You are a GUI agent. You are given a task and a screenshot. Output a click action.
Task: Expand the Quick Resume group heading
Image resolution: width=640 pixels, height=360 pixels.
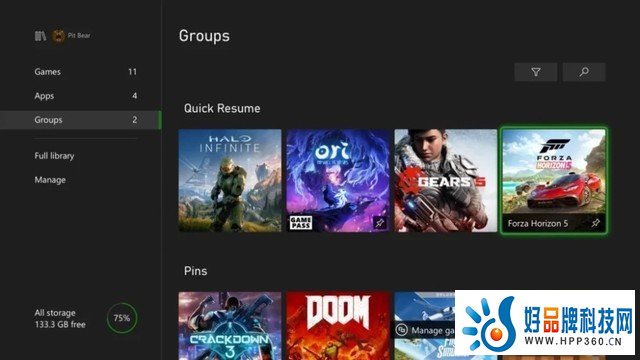(222, 109)
